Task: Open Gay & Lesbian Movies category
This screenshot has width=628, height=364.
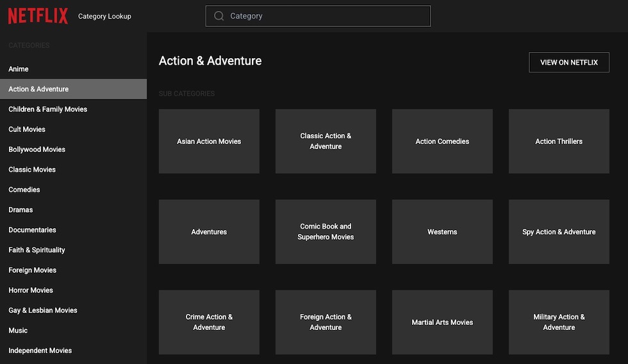Action: pyautogui.click(x=73, y=310)
